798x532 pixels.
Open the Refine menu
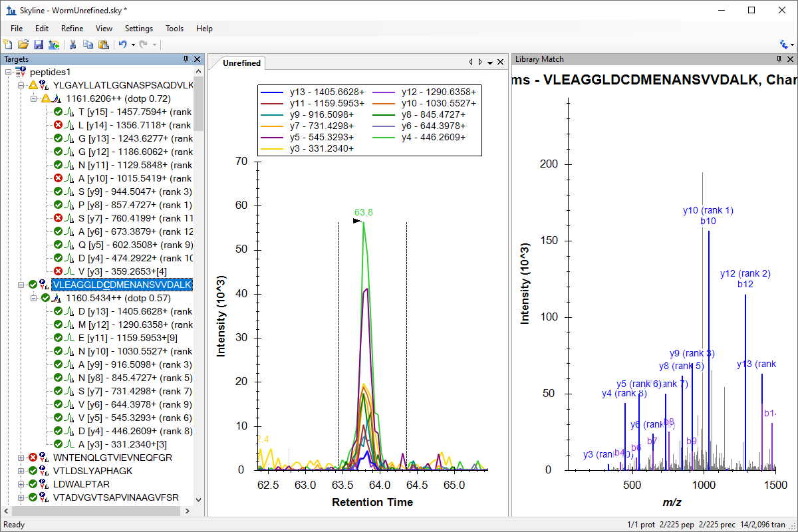[72, 29]
